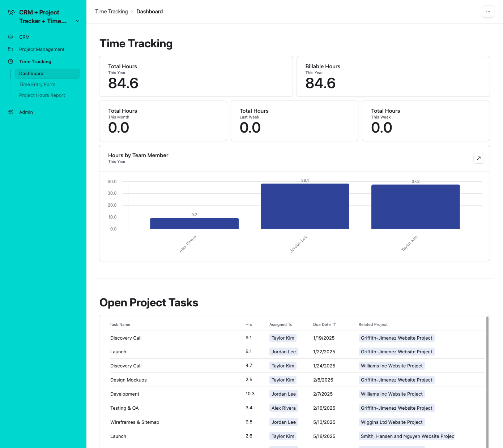Click the Project Management folder icon
Screen dimensions: 503x448
coord(10,49)
